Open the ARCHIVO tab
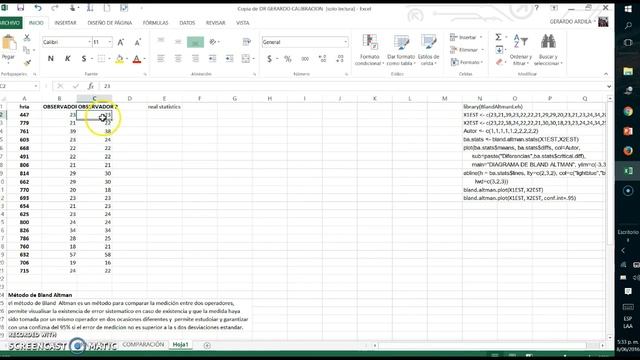Image resolution: width=640 pixels, height=360 pixels. tap(10, 23)
